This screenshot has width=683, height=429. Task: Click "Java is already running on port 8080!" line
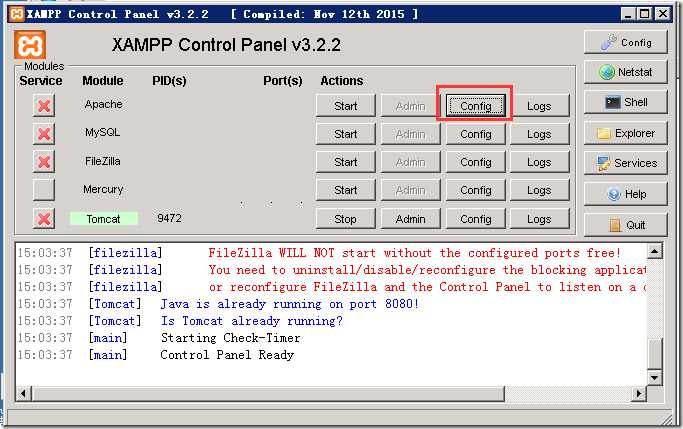tap(290, 304)
